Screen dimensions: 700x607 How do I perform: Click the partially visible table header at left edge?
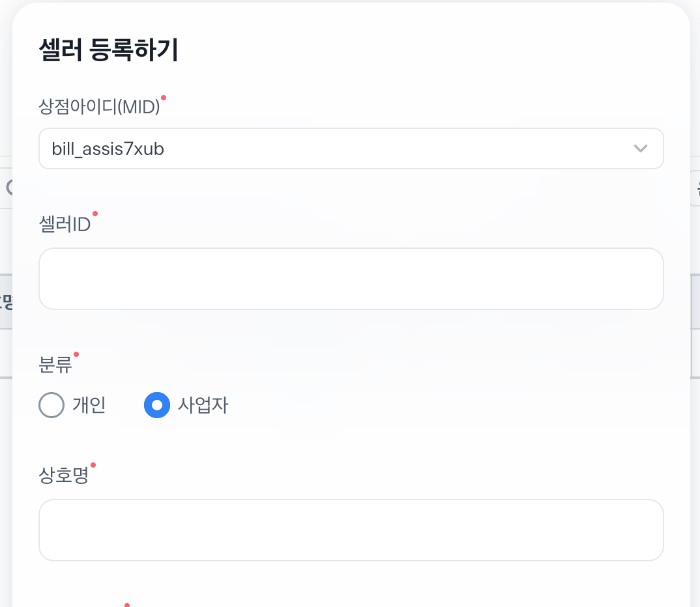tap(7, 302)
